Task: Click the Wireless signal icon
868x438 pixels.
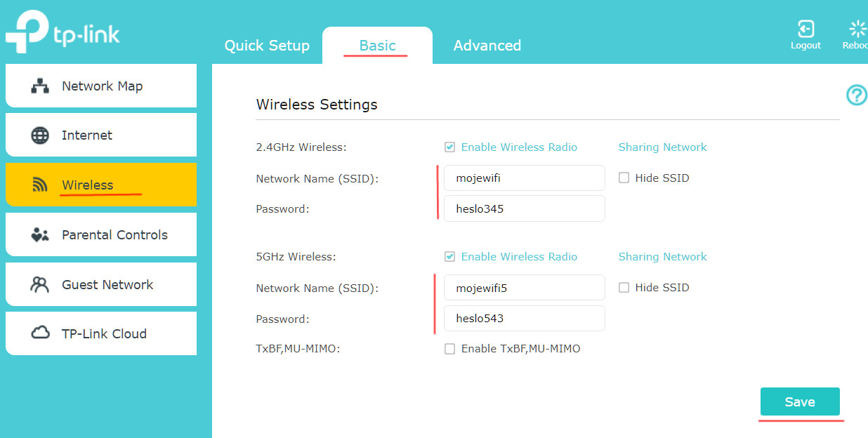Action: (x=40, y=185)
